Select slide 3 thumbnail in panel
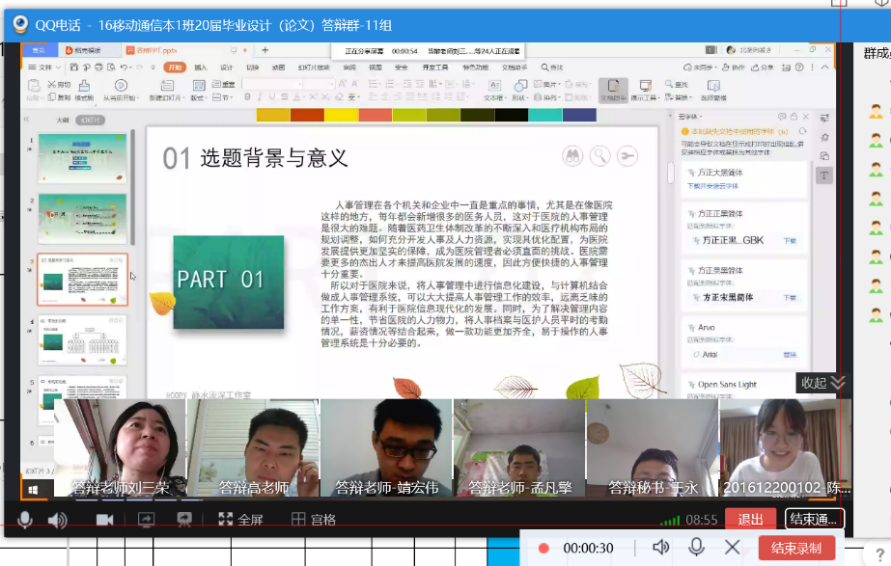 [82, 279]
